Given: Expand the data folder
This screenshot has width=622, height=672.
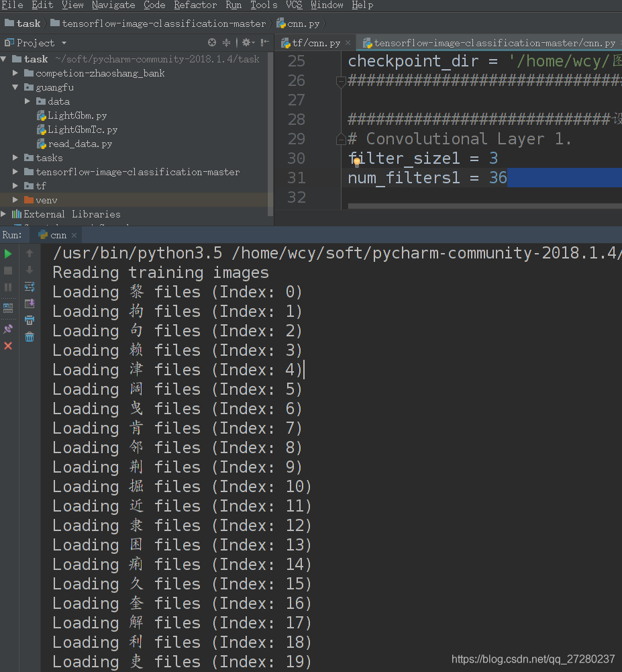Looking at the screenshot, I should tap(28, 101).
